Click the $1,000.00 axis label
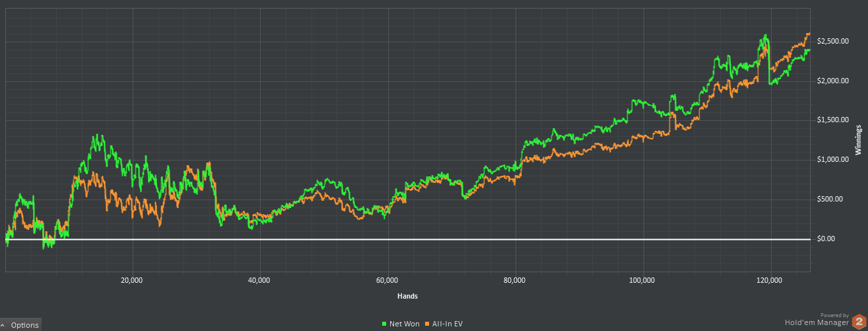This screenshot has height=331, width=868. pyautogui.click(x=832, y=160)
